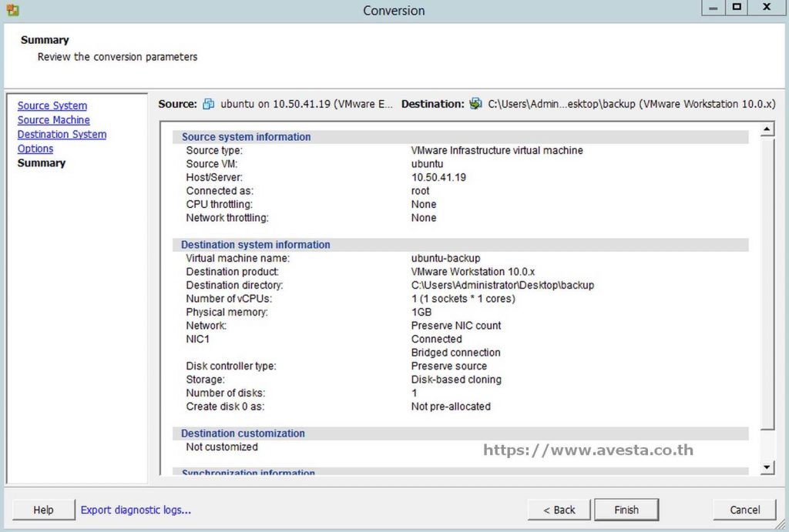This screenshot has width=789, height=532.
Task: Click the 1 (1 sockets * 1 cores) value
Action: [463, 299]
